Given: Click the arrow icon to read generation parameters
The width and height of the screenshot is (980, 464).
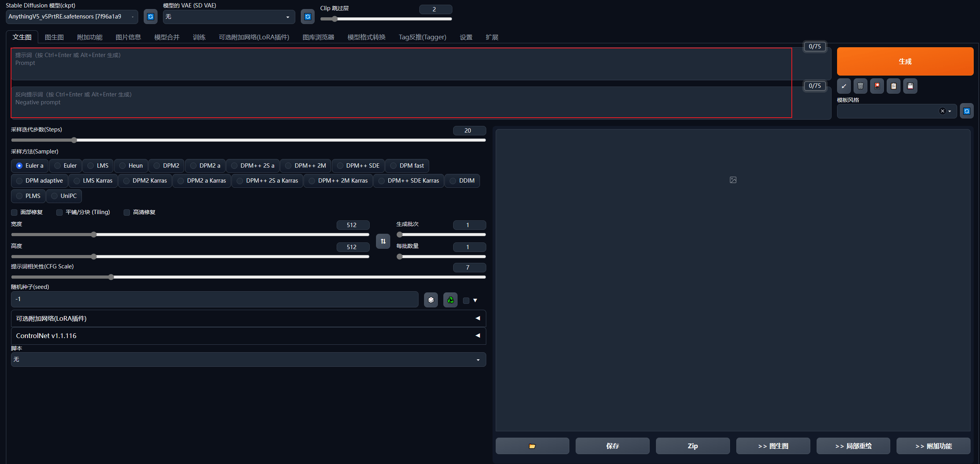Looking at the screenshot, I should point(844,86).
